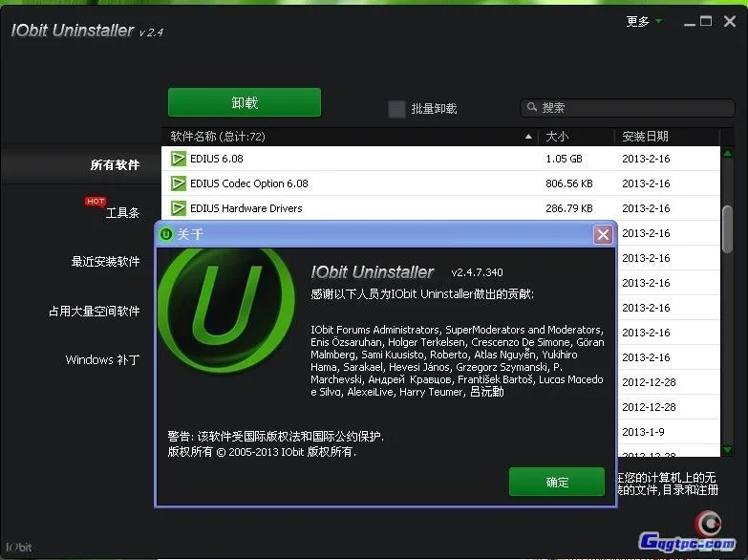Click the green U icon in 关于 title bar
This screenshot has height=560, width=748.
[x=166, y=234]
